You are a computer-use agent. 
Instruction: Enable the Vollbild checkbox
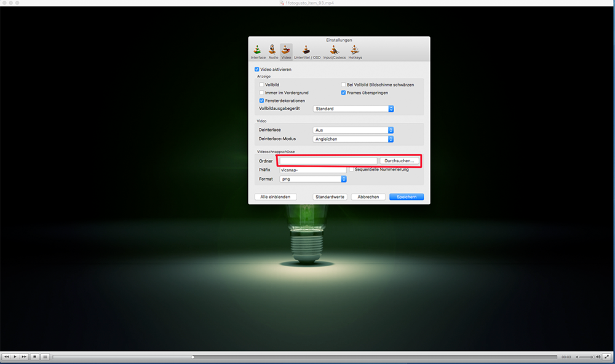pos(262,84)
